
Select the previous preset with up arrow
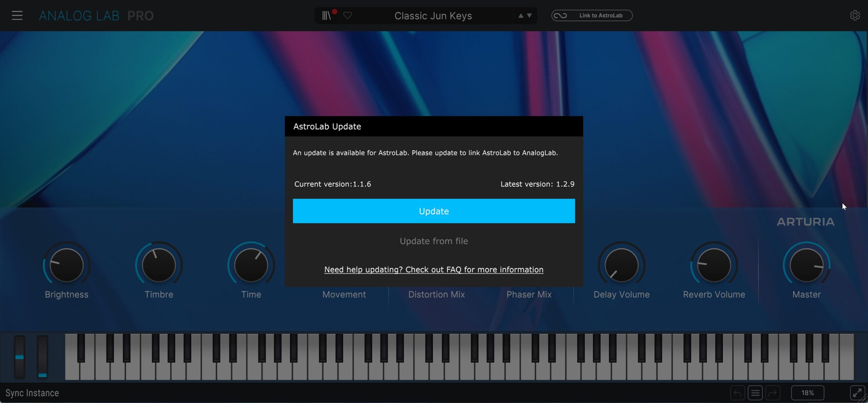[x=521, y=16]
